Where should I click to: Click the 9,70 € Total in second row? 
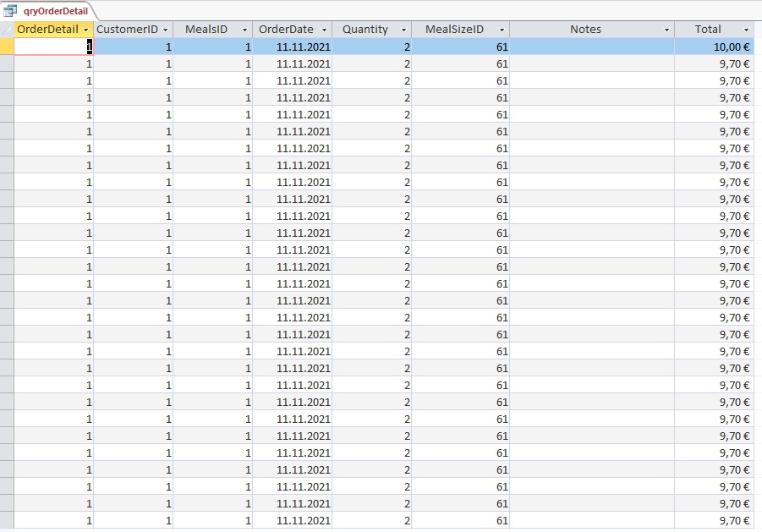point(714,63)
